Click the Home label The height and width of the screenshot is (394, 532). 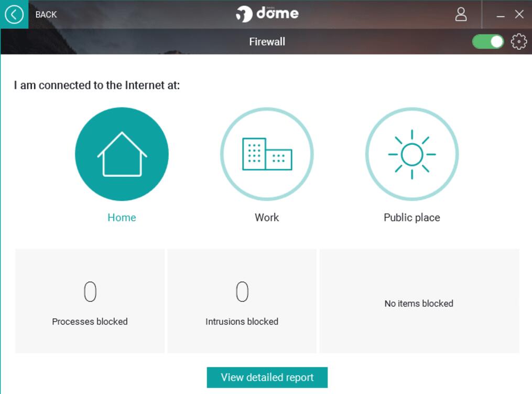tap(122, 218)
